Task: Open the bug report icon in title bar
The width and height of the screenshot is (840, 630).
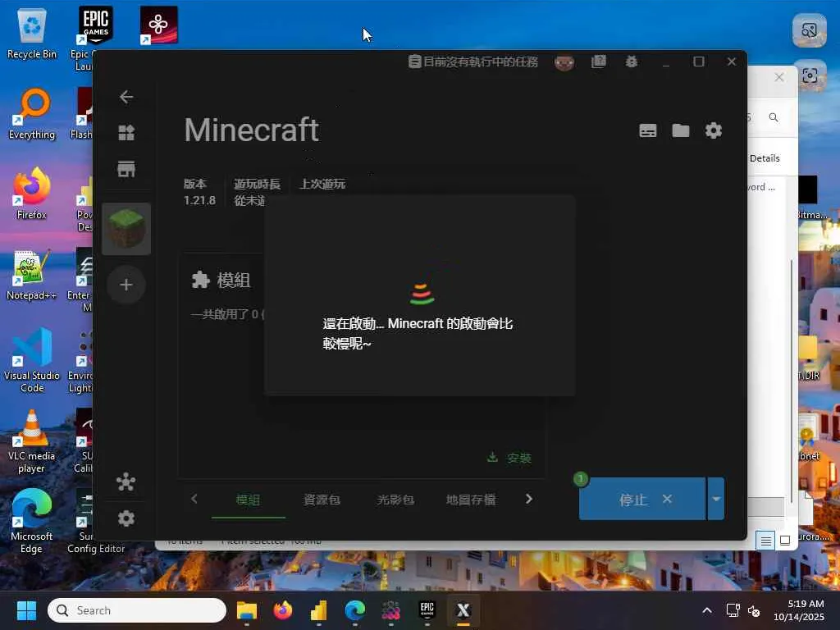Action: click(632, 62)
